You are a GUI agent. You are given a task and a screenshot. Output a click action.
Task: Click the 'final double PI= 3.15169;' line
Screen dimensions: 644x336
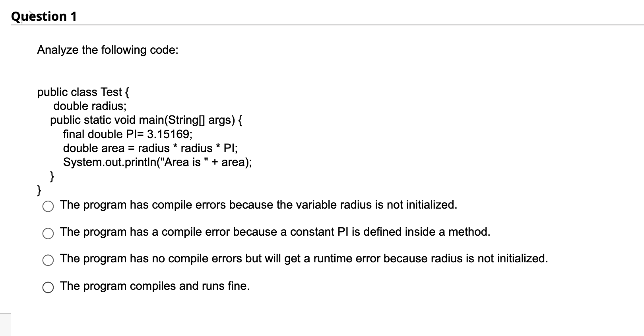coord(127,134)
